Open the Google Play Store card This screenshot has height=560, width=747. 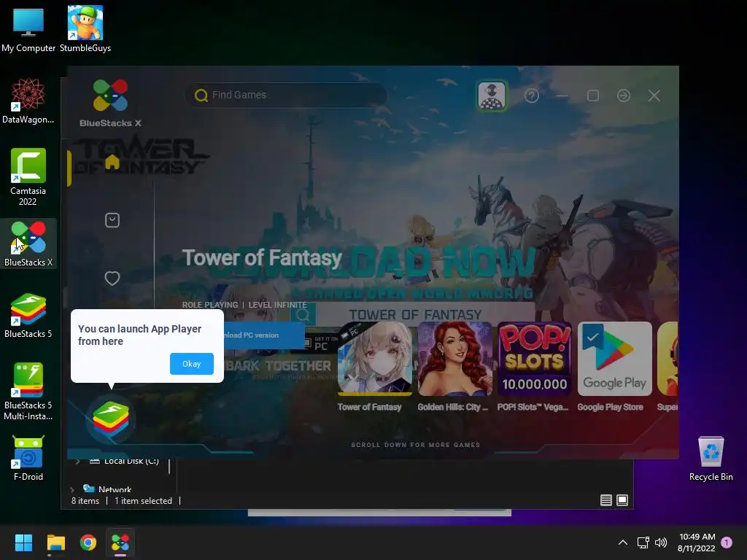click(614, 359)
